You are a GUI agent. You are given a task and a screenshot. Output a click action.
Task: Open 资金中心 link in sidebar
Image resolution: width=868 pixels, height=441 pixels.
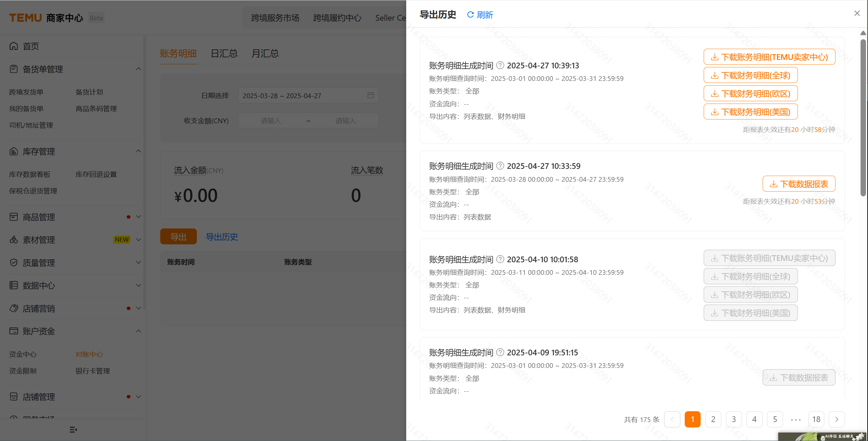click(x=23, y=354)
